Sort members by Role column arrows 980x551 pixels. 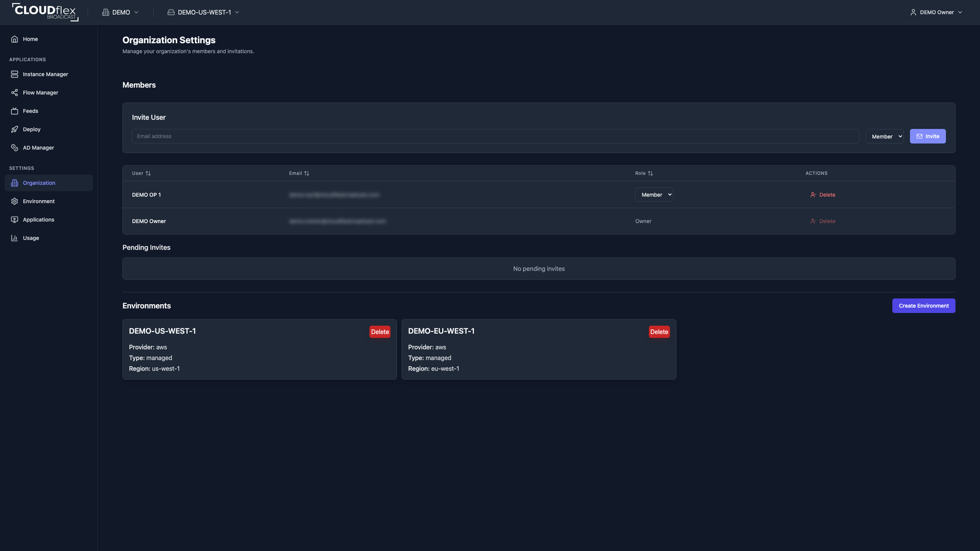click(x=650, y=173)
